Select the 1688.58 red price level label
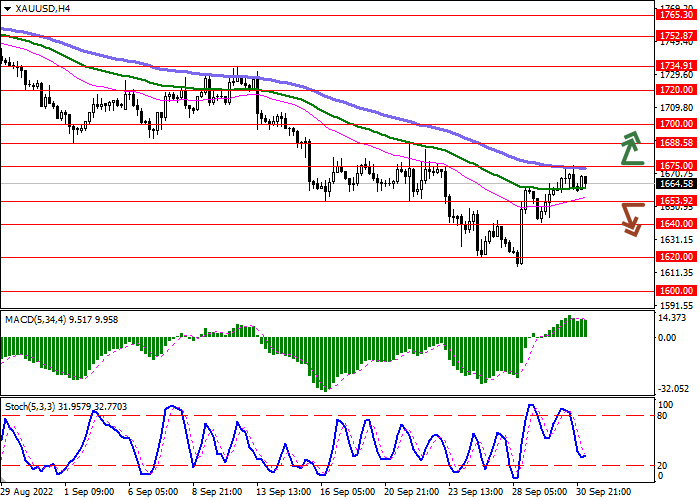Image resolution: width=700 pixels, height=500 pixels. (676, 143)
